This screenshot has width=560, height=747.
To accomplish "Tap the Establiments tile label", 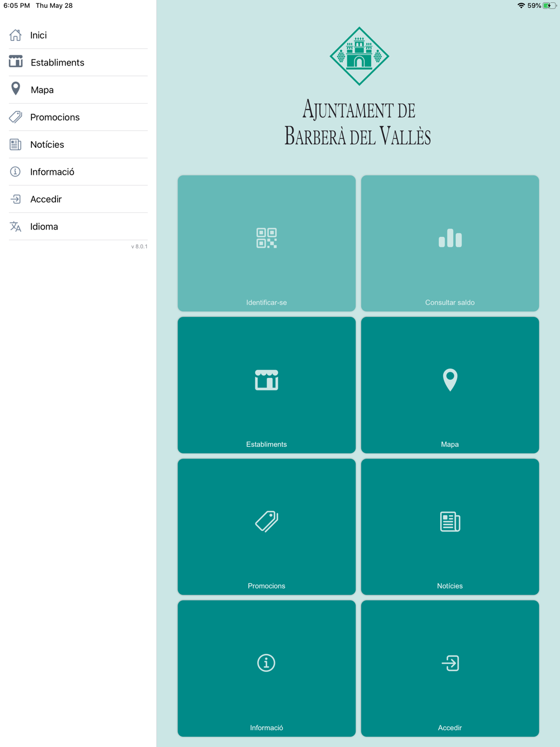I will pos(267,444).
